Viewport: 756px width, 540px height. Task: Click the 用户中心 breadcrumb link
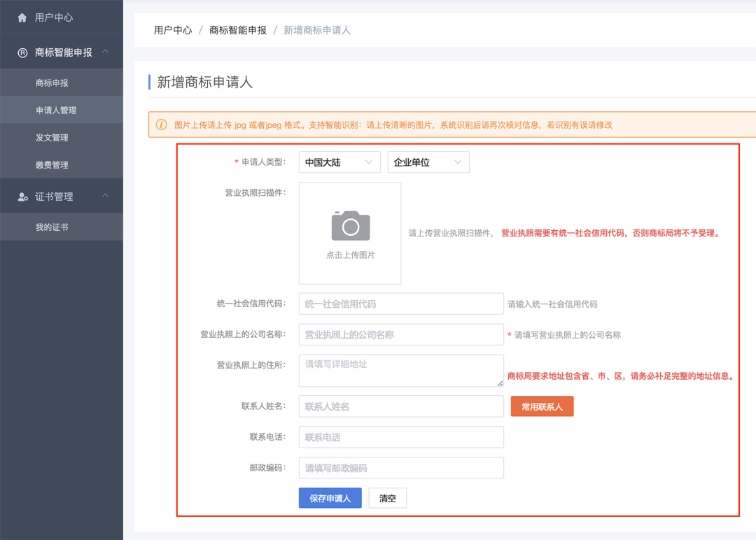point(173,30)
